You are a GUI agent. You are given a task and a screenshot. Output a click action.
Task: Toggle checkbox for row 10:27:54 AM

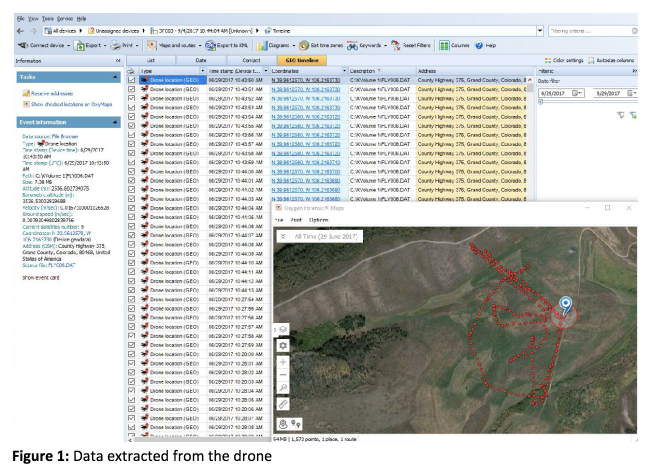click(x=131, y=299)
